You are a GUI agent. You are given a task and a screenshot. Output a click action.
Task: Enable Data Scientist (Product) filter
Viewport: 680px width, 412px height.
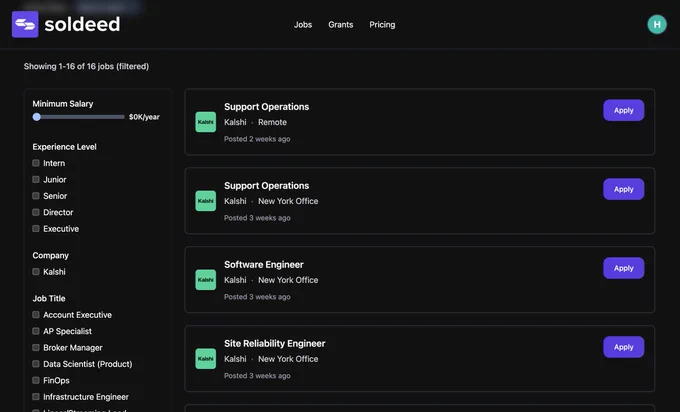point(36,364)
